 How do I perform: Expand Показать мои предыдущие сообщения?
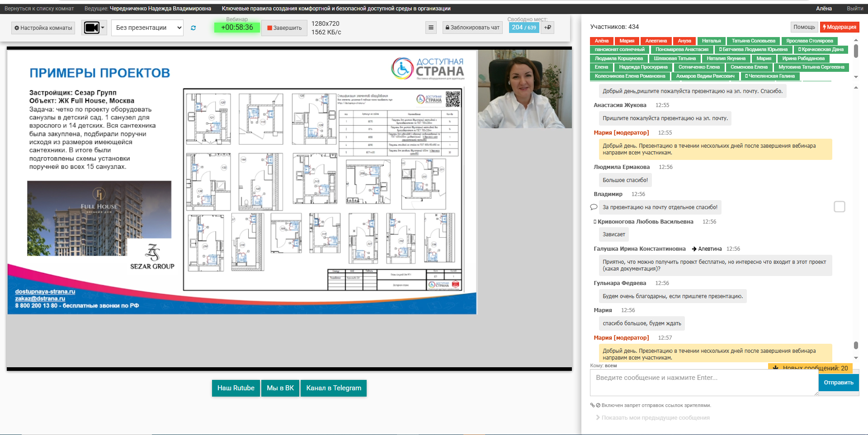click(652, 418)
